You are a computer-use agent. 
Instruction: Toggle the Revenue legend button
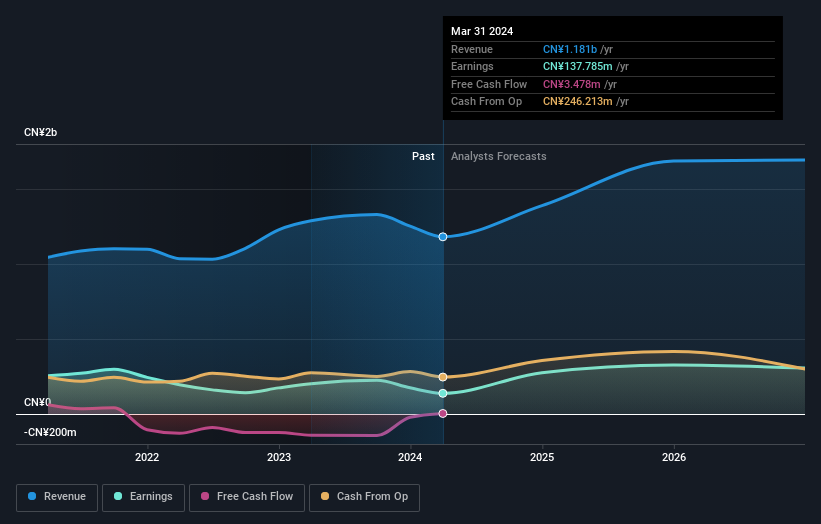click(57, 497)
